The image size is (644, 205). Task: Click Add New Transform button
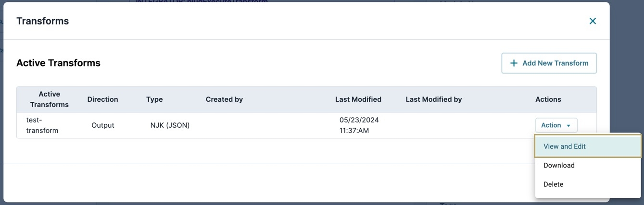coord(549,63)
